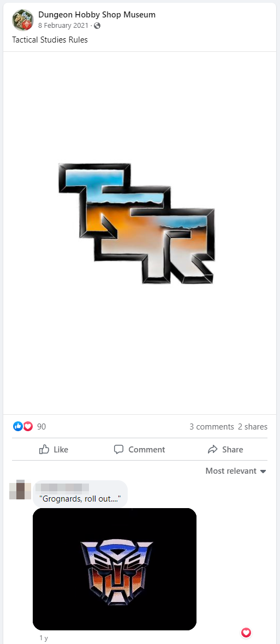The image size is (280, 644).
Task: View the 2 shares link
Action: [253, 427]
